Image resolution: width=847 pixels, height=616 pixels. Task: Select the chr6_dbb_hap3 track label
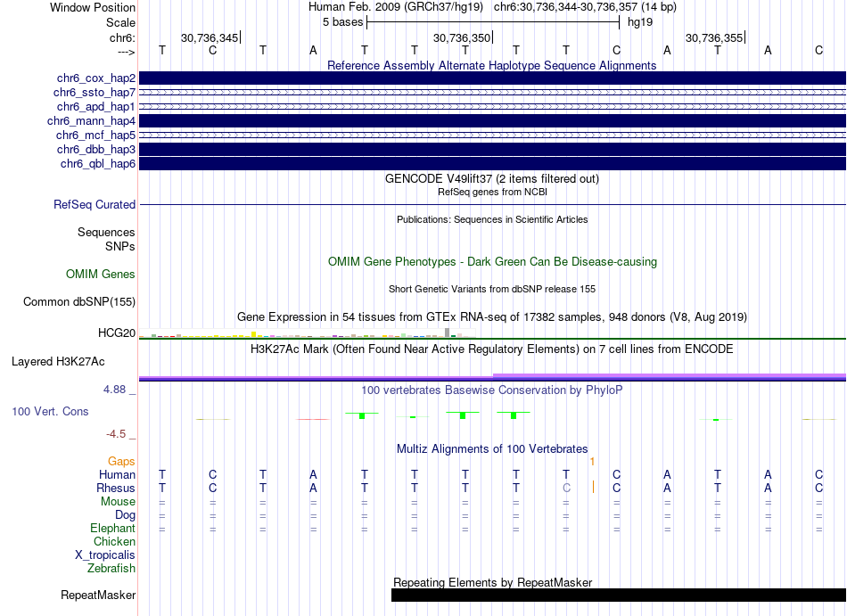(95, 149)
